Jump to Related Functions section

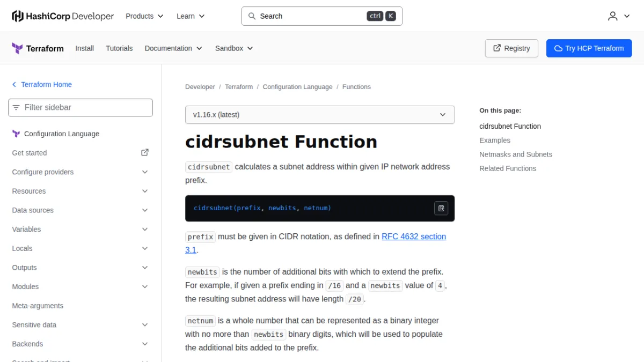[x=508, y=168]
